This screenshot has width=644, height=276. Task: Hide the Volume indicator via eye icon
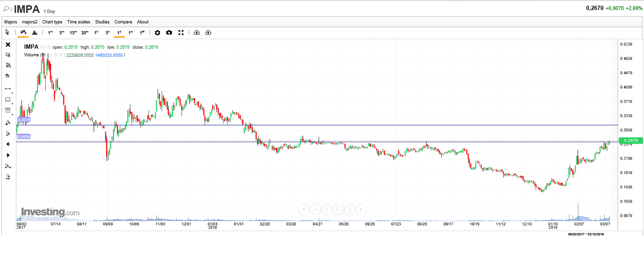tap(50, 55)
